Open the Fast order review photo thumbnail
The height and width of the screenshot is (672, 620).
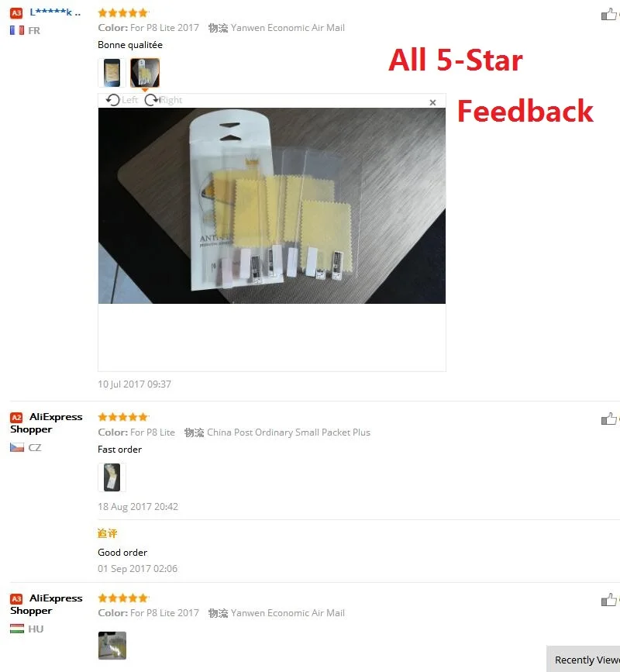112,477
